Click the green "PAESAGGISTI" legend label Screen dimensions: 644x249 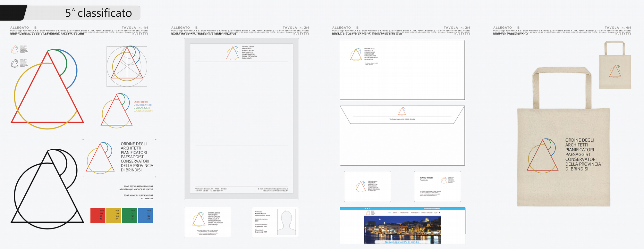pyautogui.click(x=142, y=108)
